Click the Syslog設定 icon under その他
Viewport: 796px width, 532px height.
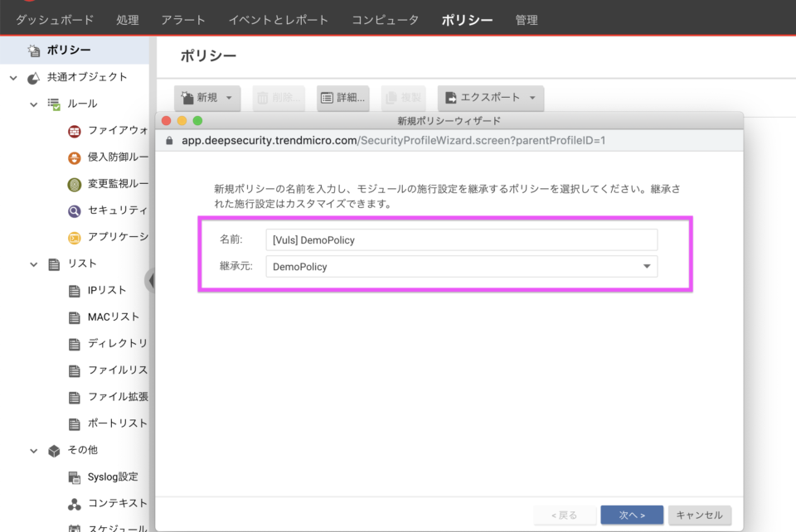[x=73, y=476]
